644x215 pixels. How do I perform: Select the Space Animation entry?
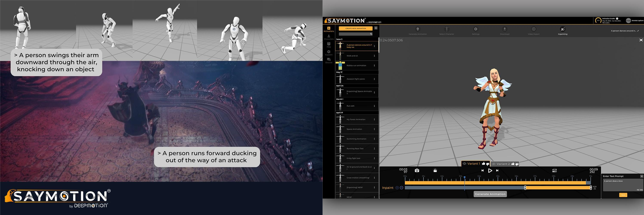357,129
